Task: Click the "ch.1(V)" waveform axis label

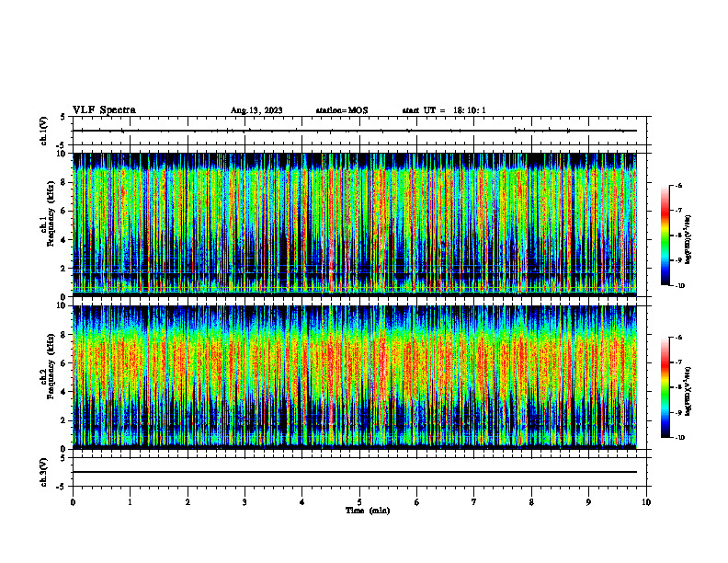Action: (43, 131)
